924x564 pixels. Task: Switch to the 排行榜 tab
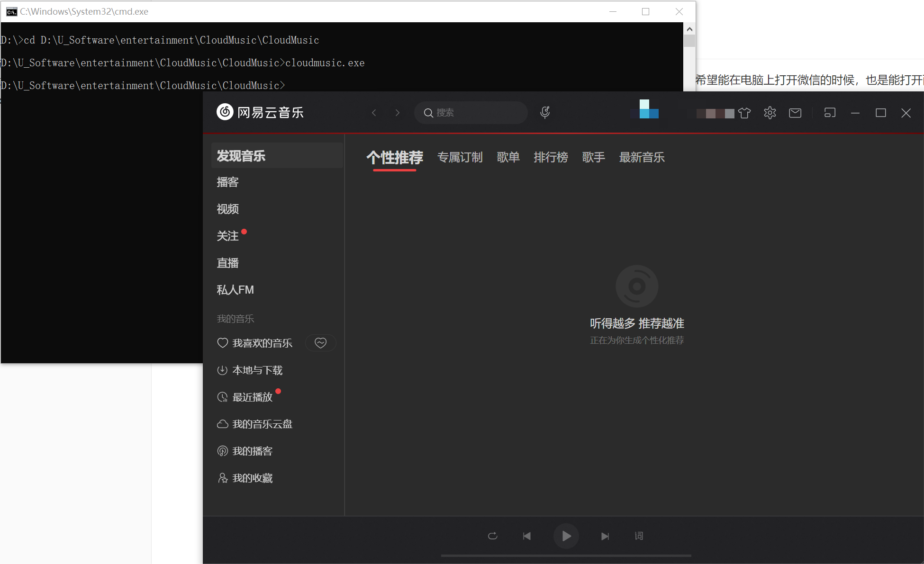[x=551, y=157]
